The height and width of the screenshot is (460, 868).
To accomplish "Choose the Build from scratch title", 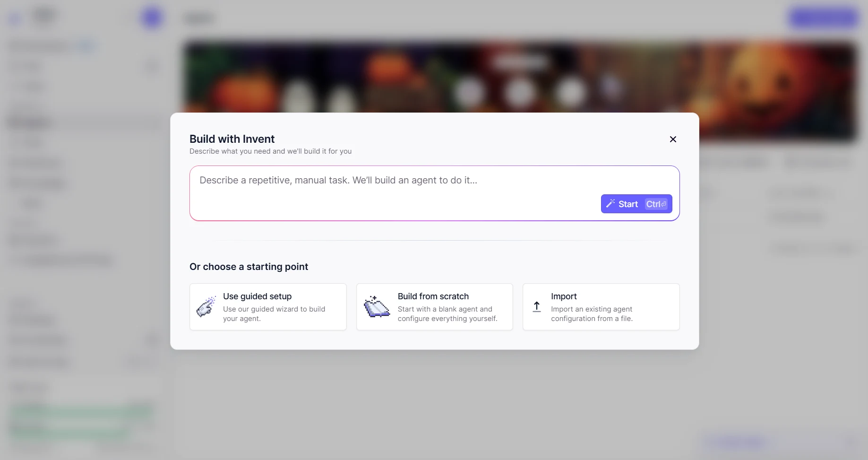I will [433, 296].
